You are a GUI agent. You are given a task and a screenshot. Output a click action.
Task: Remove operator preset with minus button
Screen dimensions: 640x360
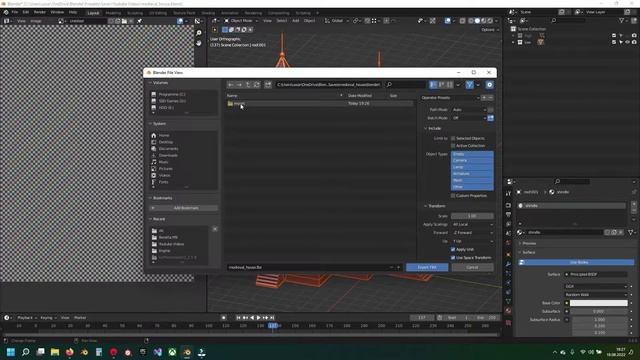tap(491, 98)
